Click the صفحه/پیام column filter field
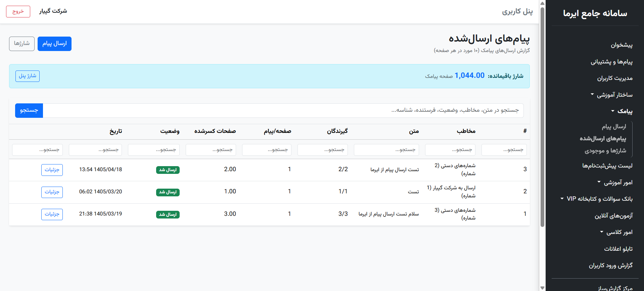The image size is (644, 291). pos(267,150)
